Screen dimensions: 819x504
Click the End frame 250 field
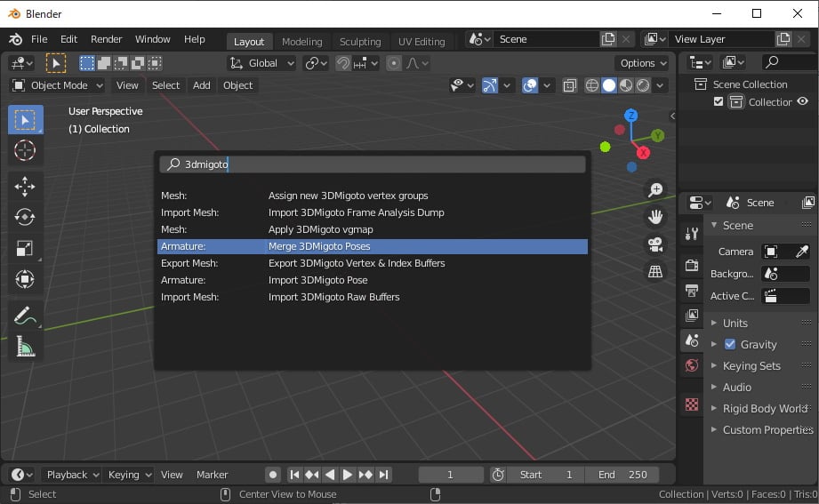coord(622,475)
